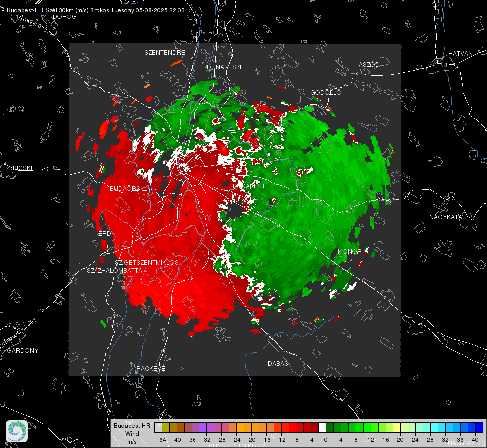487x448 pixels.
Task: Click the RÁCKEVE city label
Action: click(151, 368)
